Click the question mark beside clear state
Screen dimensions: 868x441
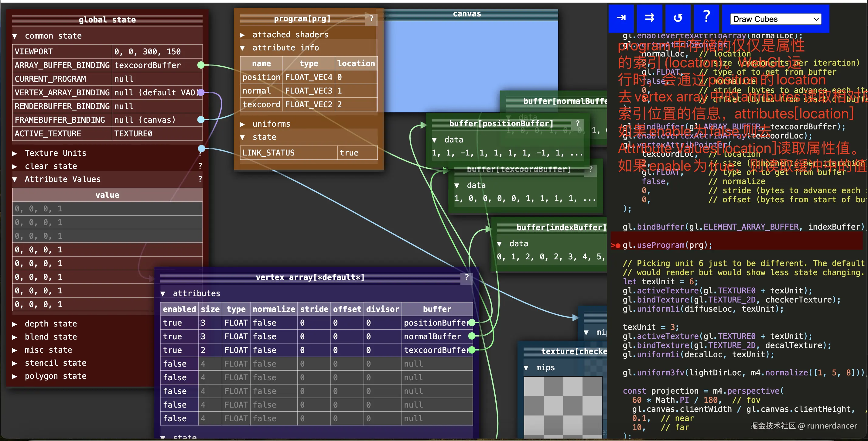click(200, 166)
